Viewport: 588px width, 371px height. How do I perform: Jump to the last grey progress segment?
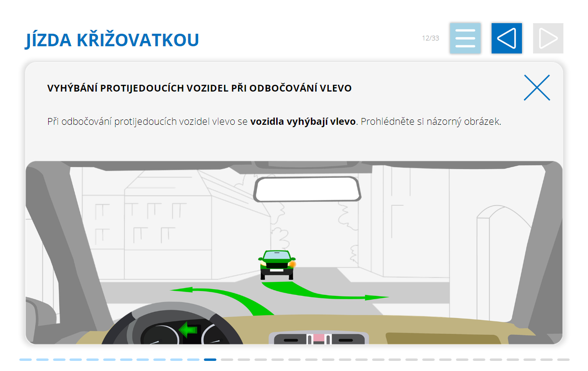click(x=563, y=359)
